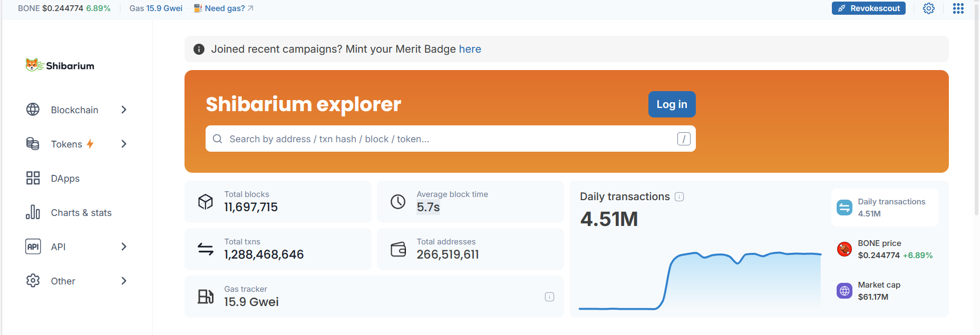
Task: Focus the address search input field
Action: 451,139
